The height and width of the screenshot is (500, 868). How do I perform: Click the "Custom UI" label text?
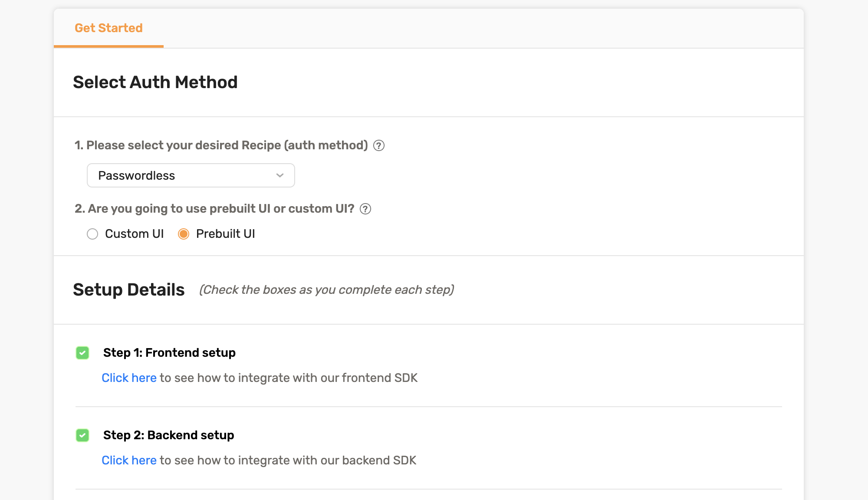(135, 234)
